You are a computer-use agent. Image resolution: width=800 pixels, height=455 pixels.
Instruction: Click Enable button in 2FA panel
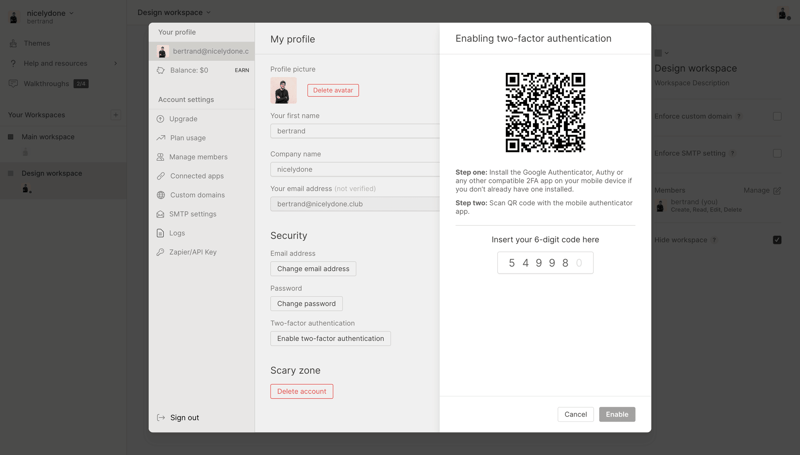tap(617, 414)
